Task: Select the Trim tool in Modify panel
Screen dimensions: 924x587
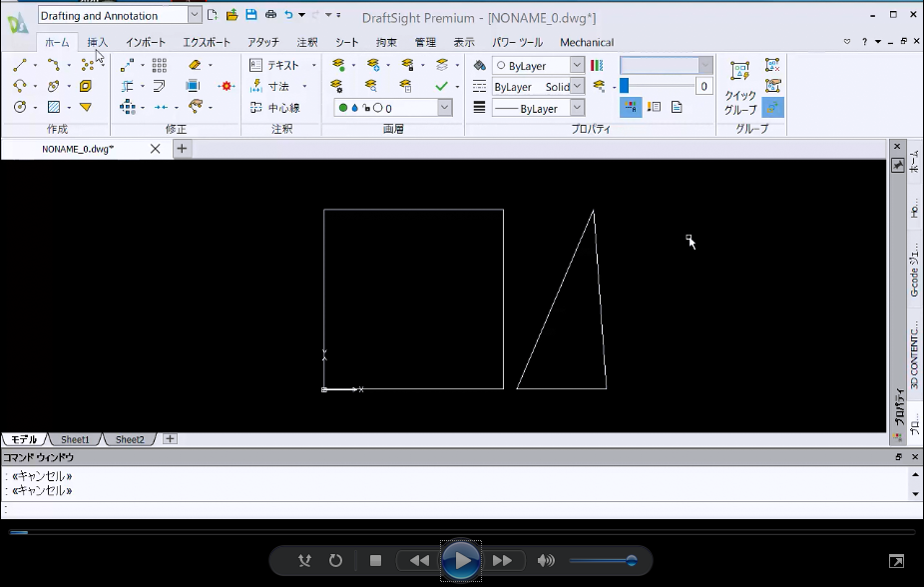Action: 128,86
